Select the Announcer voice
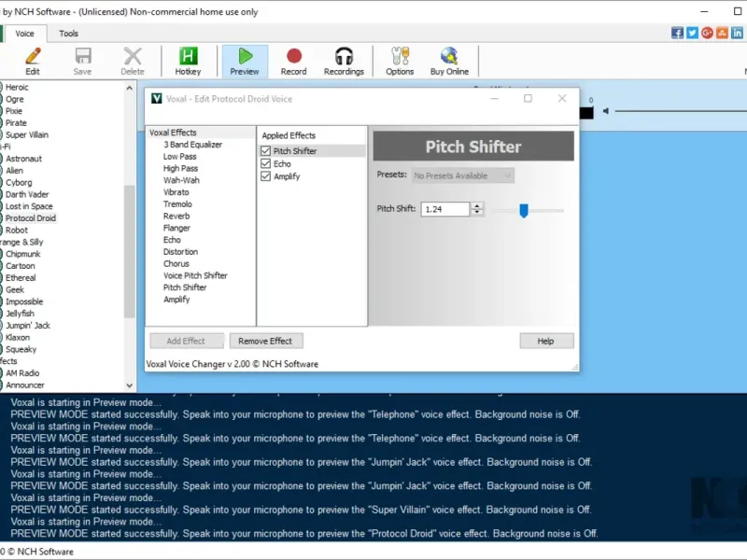 (25, 385)
